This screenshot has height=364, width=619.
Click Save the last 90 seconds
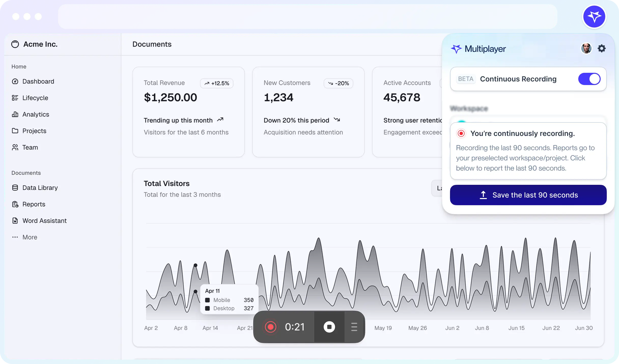point(528,195)
